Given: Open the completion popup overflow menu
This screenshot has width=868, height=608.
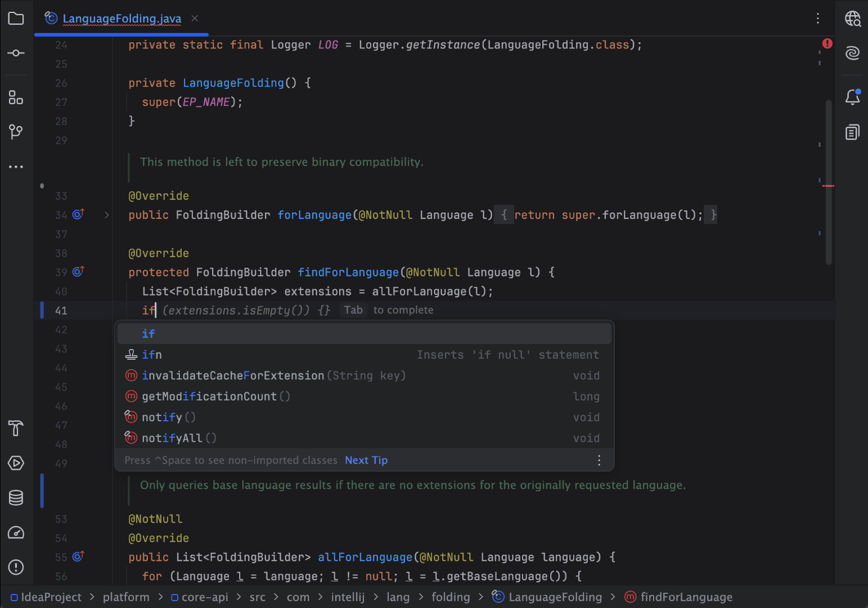Looking at the screenshot, I should tap(599, 460).
